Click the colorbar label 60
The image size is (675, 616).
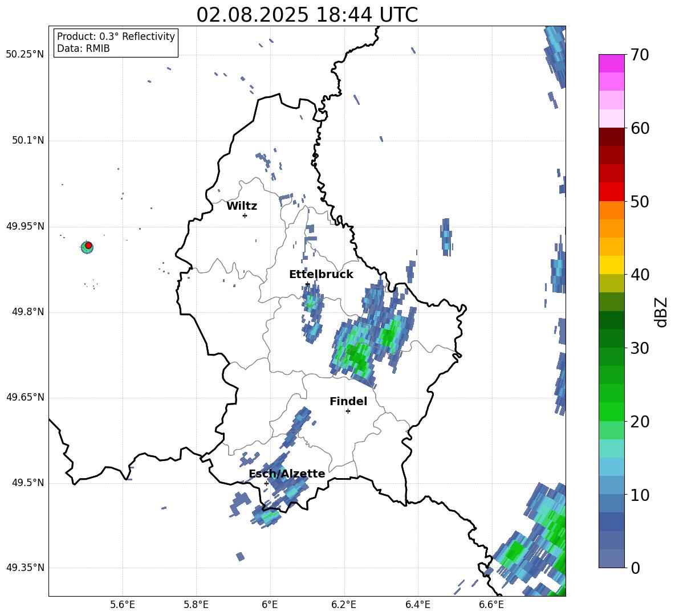click(640, 128)
